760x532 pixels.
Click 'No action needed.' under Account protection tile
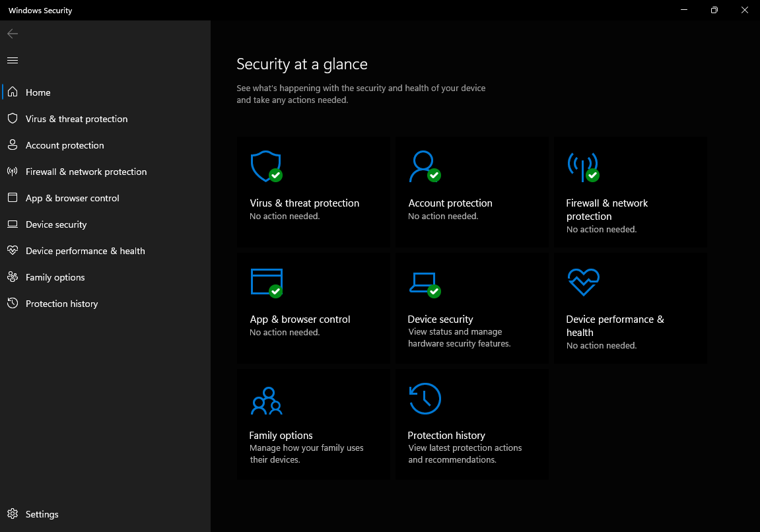[x=443, y=216]
